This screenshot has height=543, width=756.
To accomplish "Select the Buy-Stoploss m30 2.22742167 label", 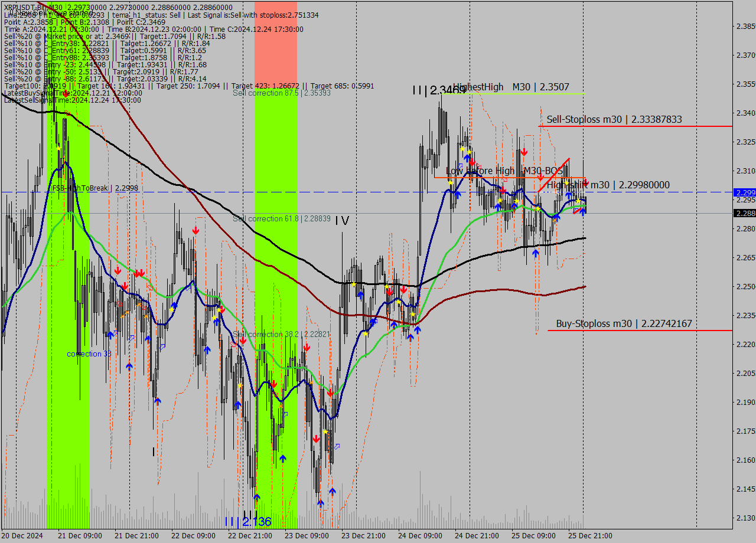I will 624,323.
